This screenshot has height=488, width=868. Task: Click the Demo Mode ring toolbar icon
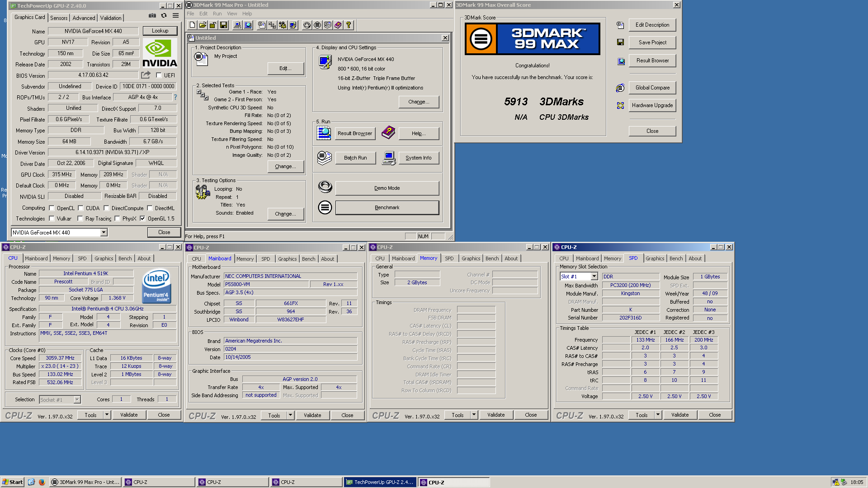(x=307, y=25)
